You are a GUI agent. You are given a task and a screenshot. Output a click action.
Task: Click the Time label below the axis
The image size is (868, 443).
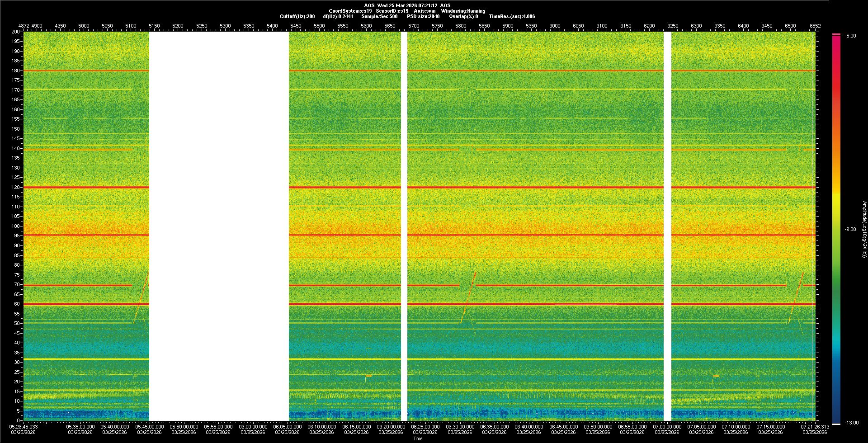[418, 438]
